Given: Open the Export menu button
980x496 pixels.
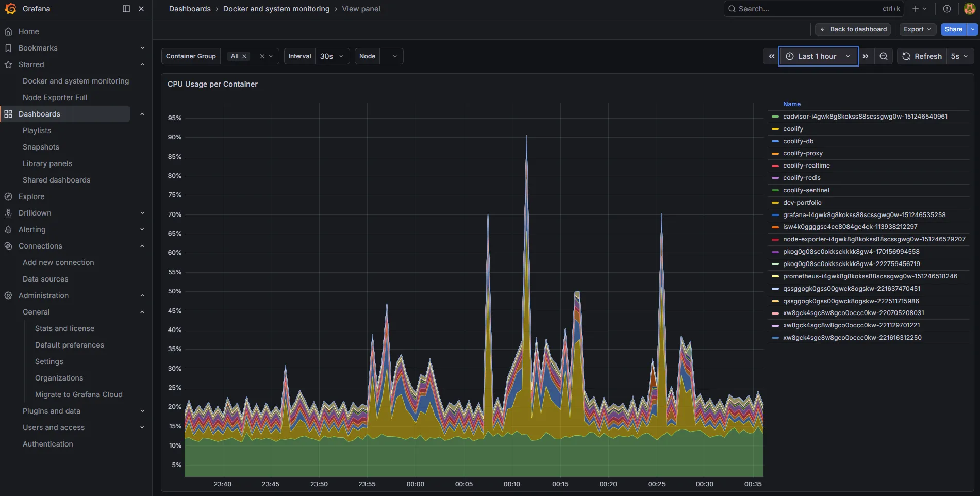Looking at the screenshot, I should coord(918,29).
